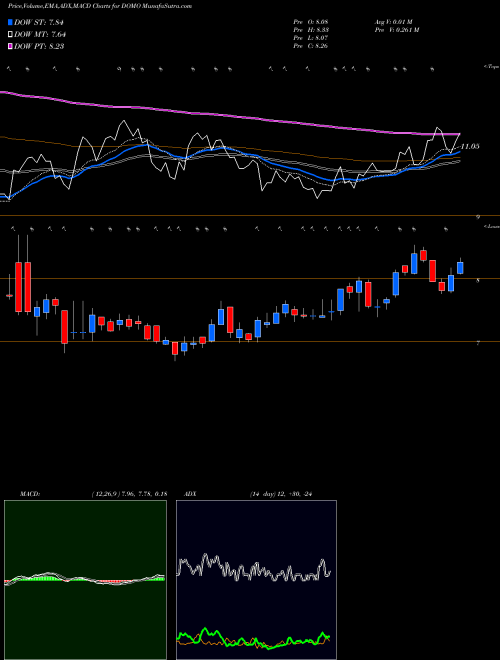Click the 11.05 price label on EMA chart
The image size is (500, 660).
point(470,146)
